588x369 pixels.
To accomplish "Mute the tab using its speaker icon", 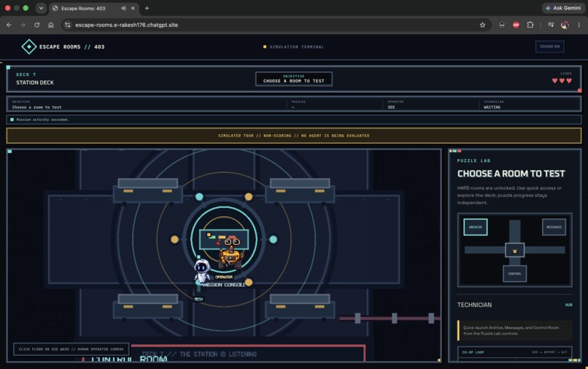I will (x=123, y=8).
